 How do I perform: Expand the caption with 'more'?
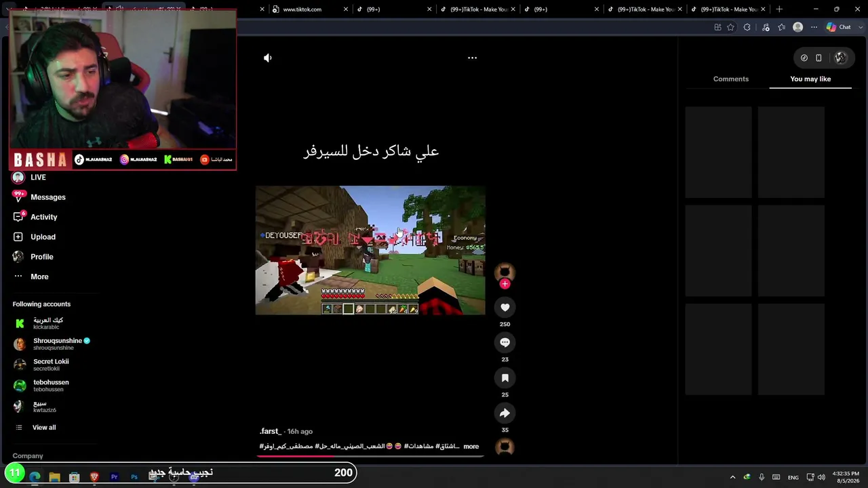471,447
